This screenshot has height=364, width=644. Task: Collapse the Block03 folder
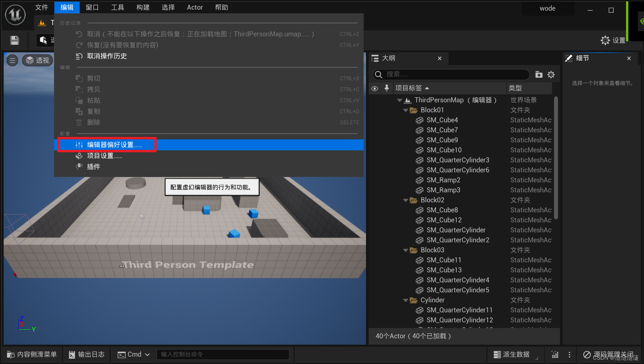click(406, 250)
